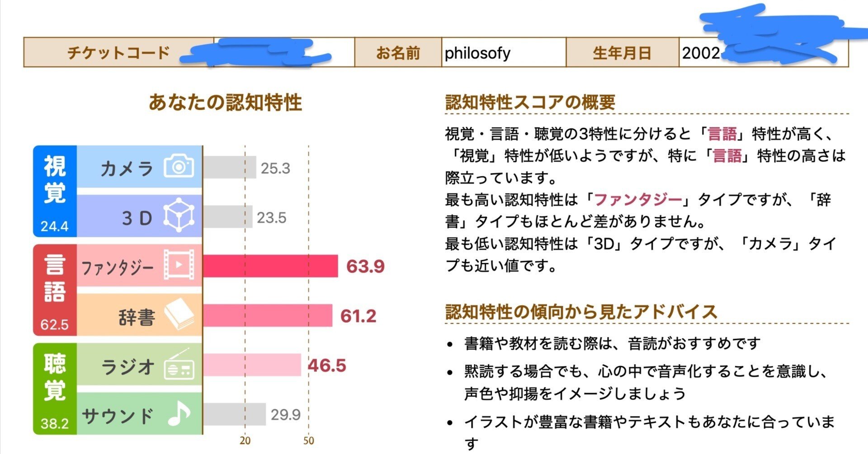Click the music note icon for サウンド

(179, 413)
